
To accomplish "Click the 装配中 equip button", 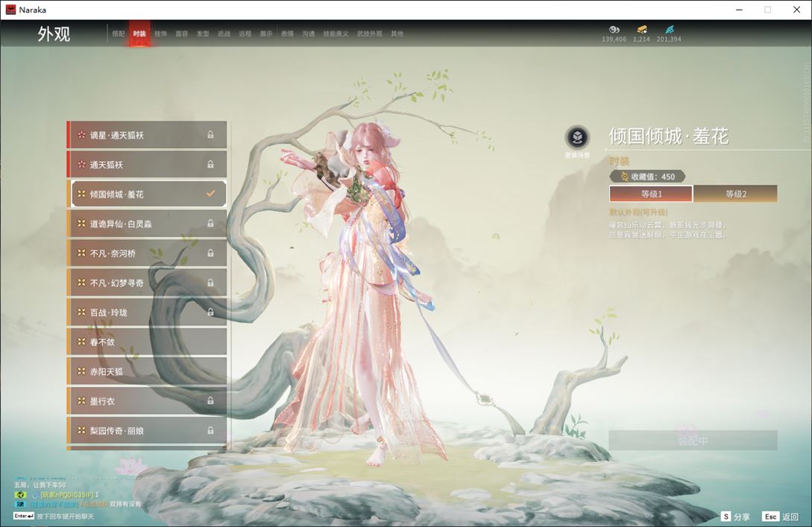I will [x=693, y=441].
